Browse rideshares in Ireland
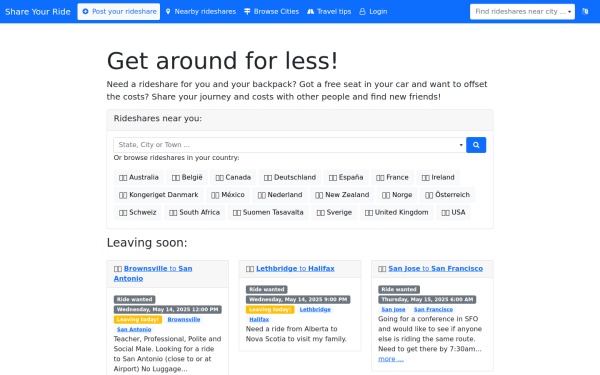The image size is (600, 375). click(438, 178)
